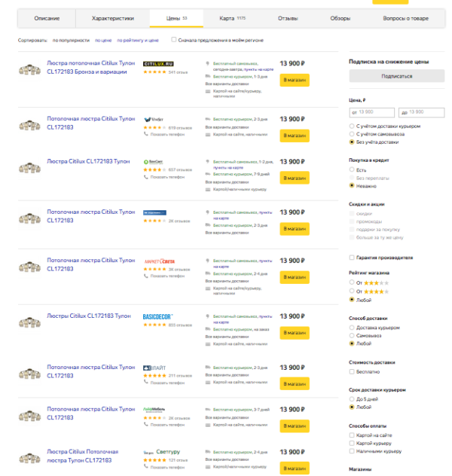Click payment card icon in BASICDECOR offer
The height and width of the screenshot is (476, 452).
pos(208,344)
